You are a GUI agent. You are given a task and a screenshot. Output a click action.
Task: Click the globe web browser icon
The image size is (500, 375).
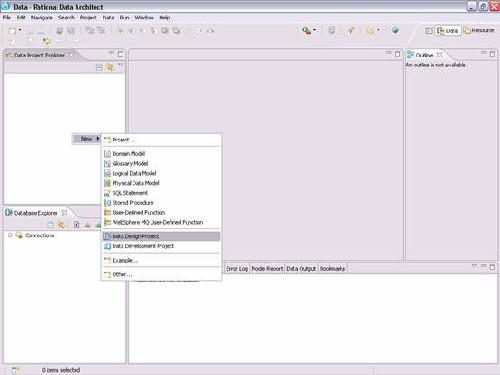click(395, 30)
